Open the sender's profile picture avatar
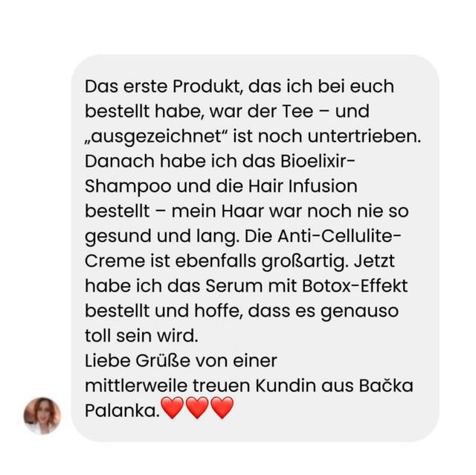 pos(42,415)
